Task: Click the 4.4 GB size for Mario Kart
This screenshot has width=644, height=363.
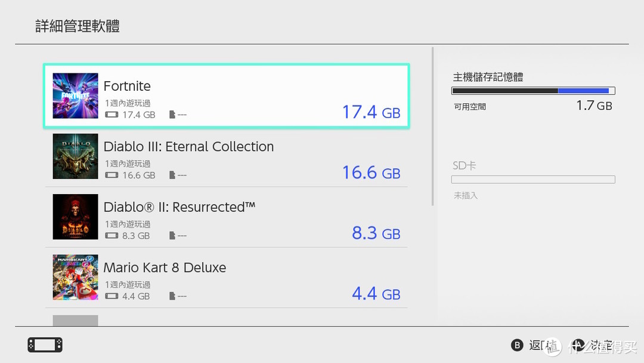Action: coord(376,294)
